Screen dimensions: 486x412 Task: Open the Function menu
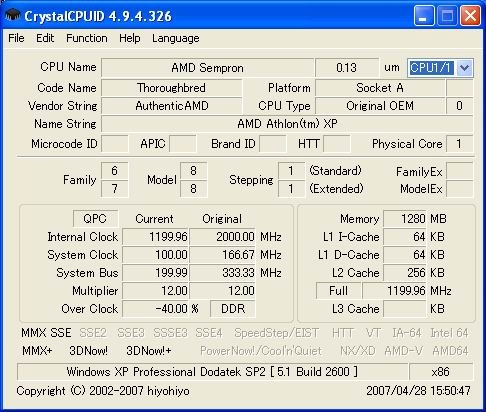(x=87, y=38)
